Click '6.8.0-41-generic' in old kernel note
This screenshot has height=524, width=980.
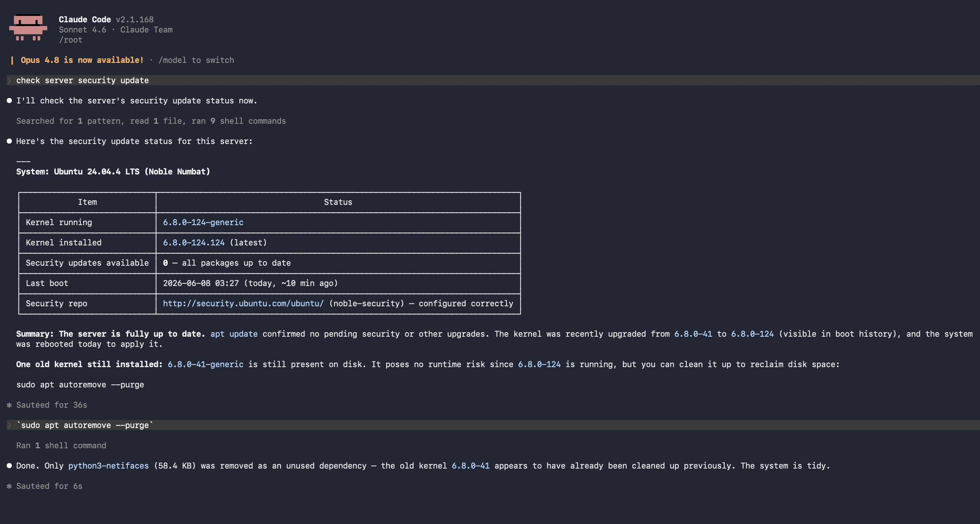click(x=206, y=365)
